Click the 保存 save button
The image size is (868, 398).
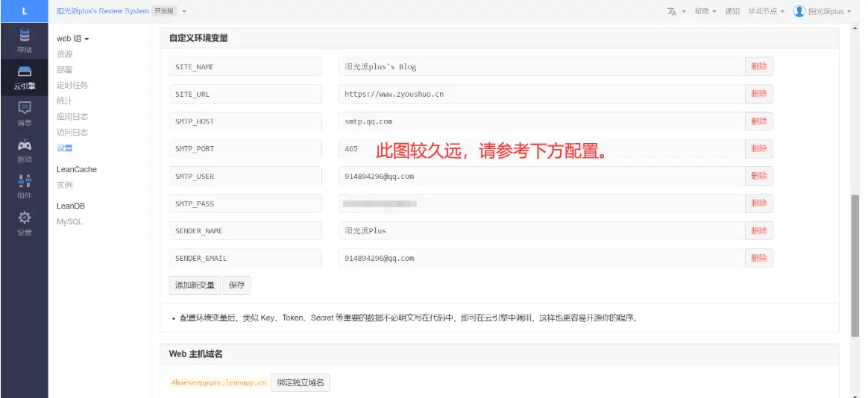pyautogui.click(x=236, y=285)
